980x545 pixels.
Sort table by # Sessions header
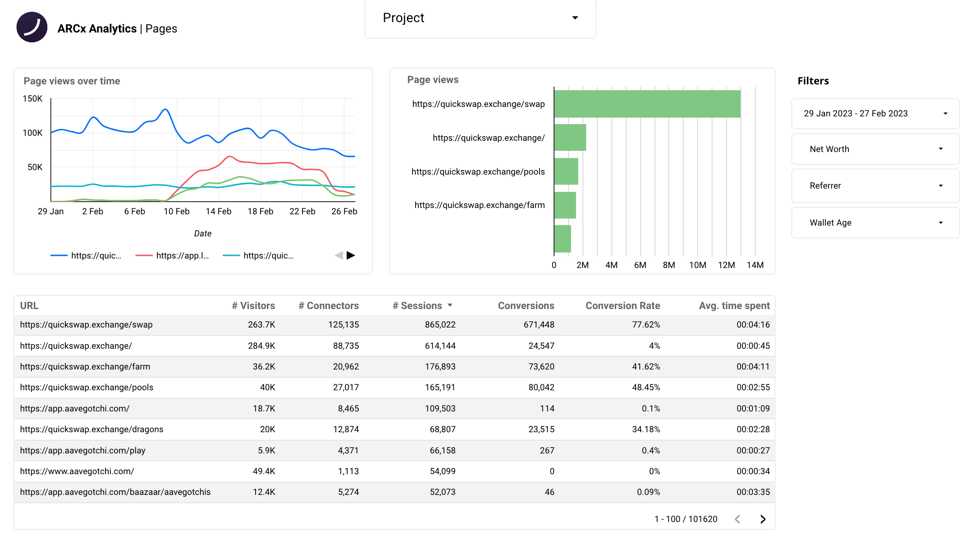pos(417,305)
